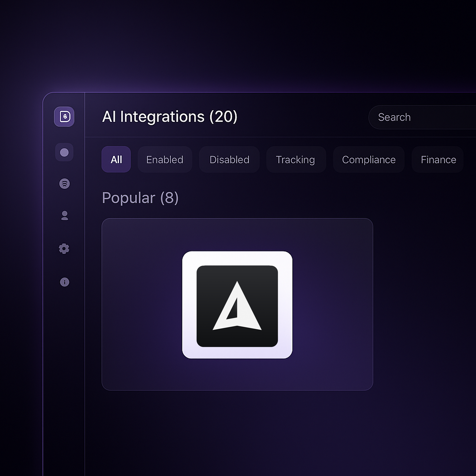Open the user profile sidebar icon
This screenshot has height=476, width=476.
click(65, 216)
